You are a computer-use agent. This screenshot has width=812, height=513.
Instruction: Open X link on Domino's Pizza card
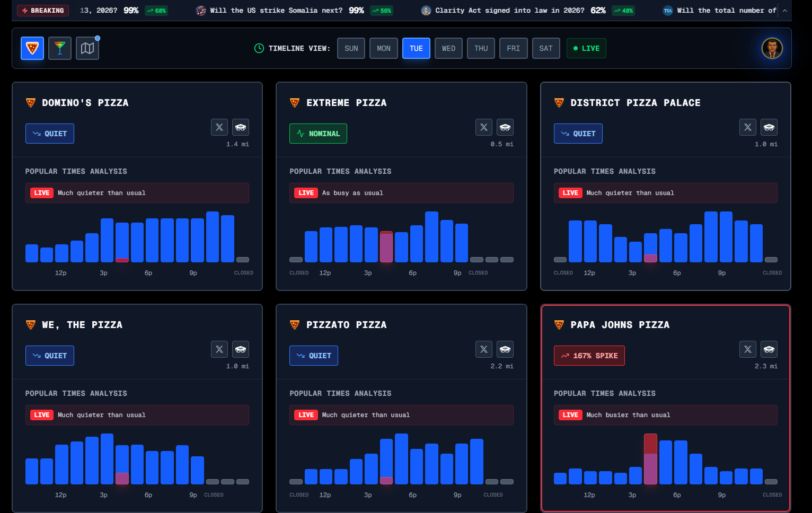[x=219, y=127]
